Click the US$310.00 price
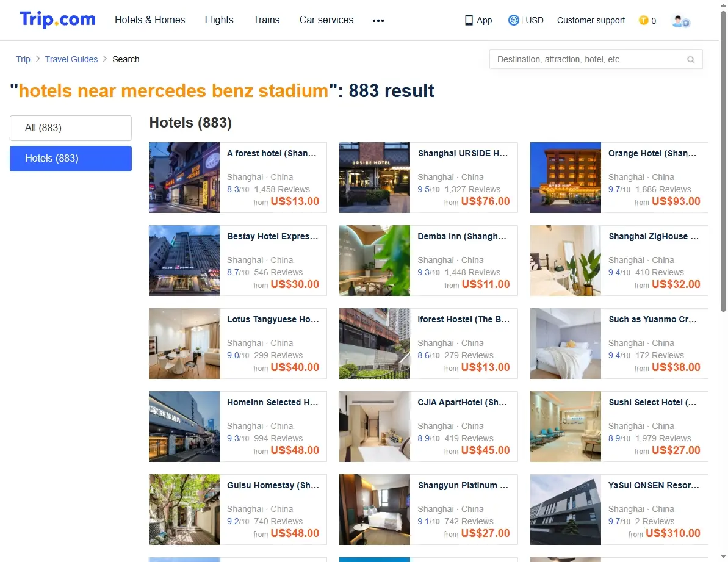 672,533
